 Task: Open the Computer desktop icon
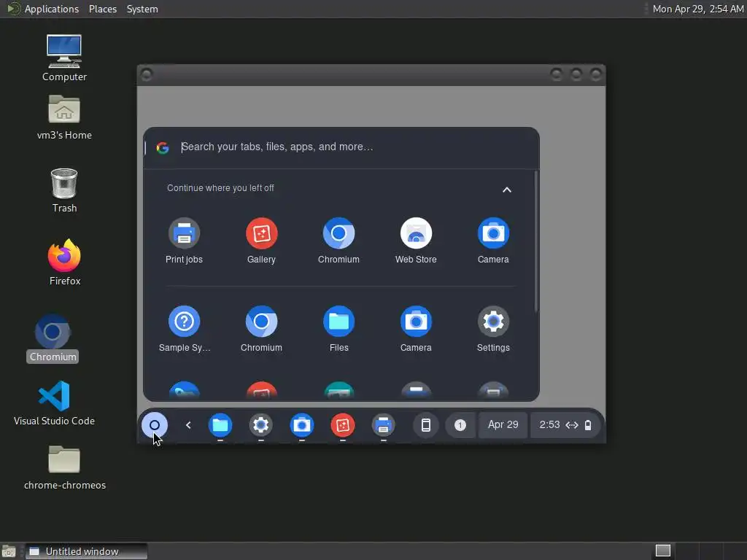tap(64, 58)
